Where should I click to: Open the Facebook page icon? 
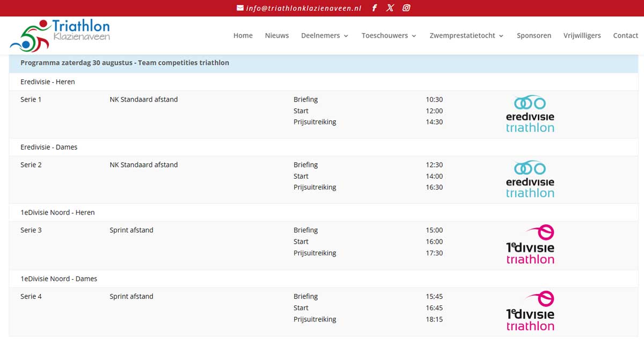[374, 8]
